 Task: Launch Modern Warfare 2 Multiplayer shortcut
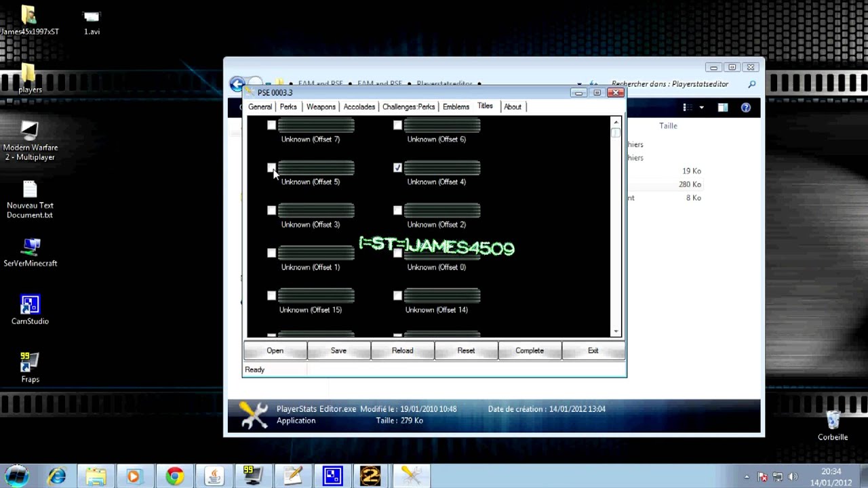point(30,141)
